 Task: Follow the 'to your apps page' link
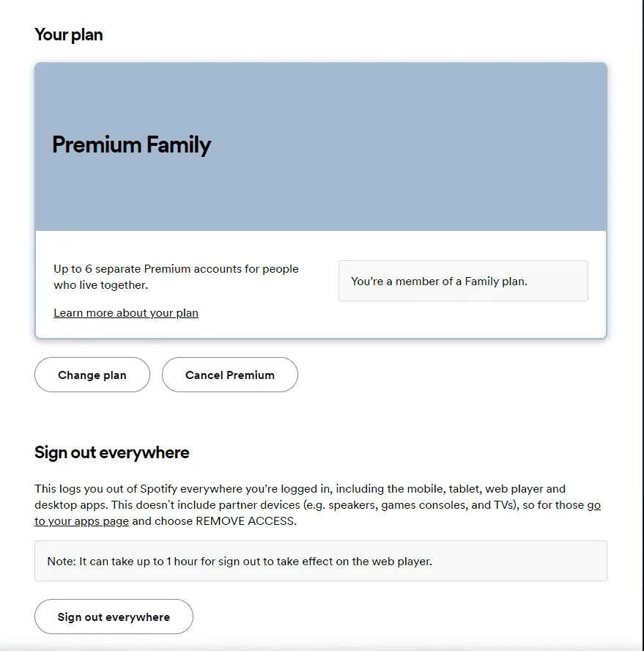pyautogui.click(x=81, y=521)
